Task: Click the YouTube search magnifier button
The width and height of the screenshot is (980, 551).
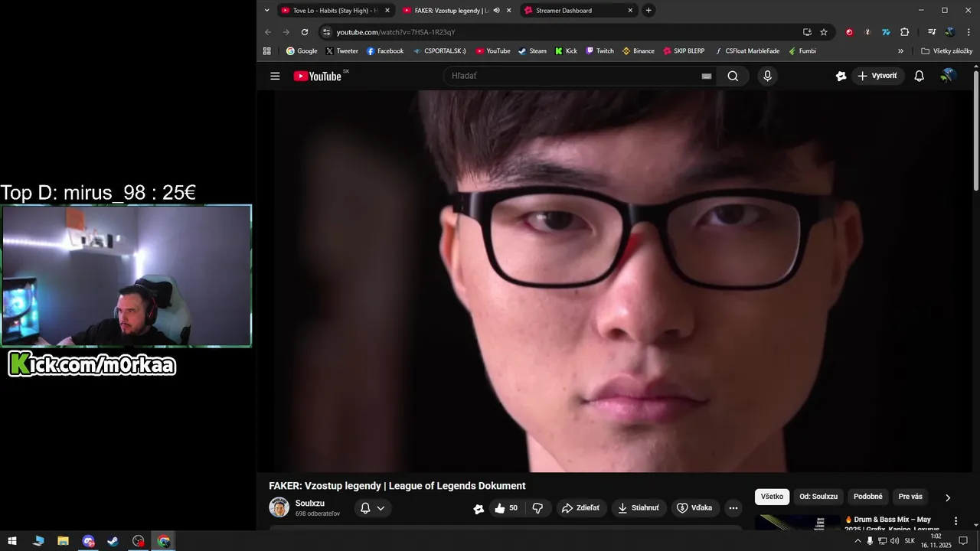Action: click(x=733, y=76)
